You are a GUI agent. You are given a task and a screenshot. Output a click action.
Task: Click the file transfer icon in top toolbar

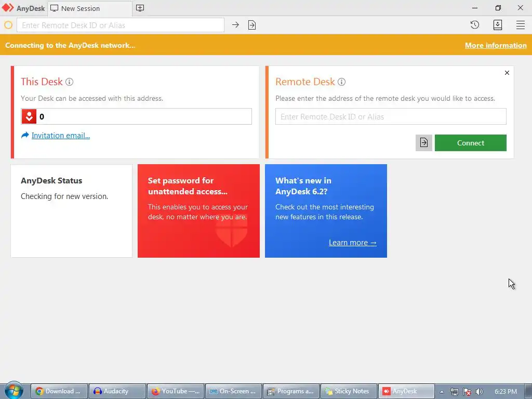(252, 25)
